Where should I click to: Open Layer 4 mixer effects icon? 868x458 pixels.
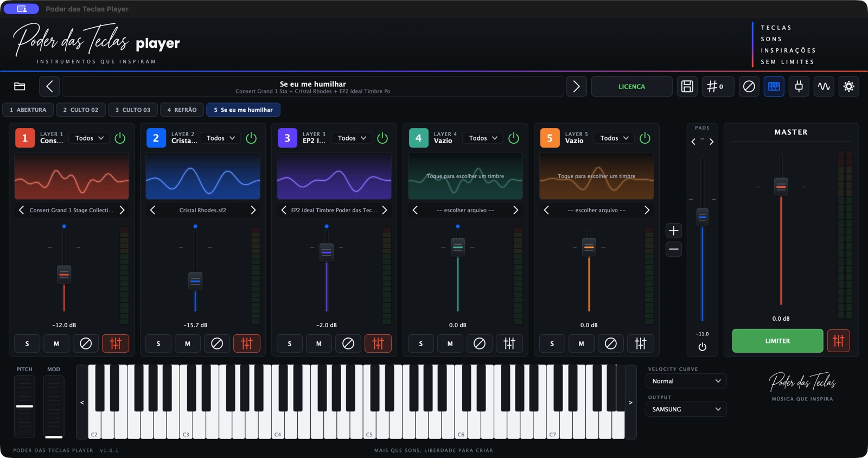[509, 343]
